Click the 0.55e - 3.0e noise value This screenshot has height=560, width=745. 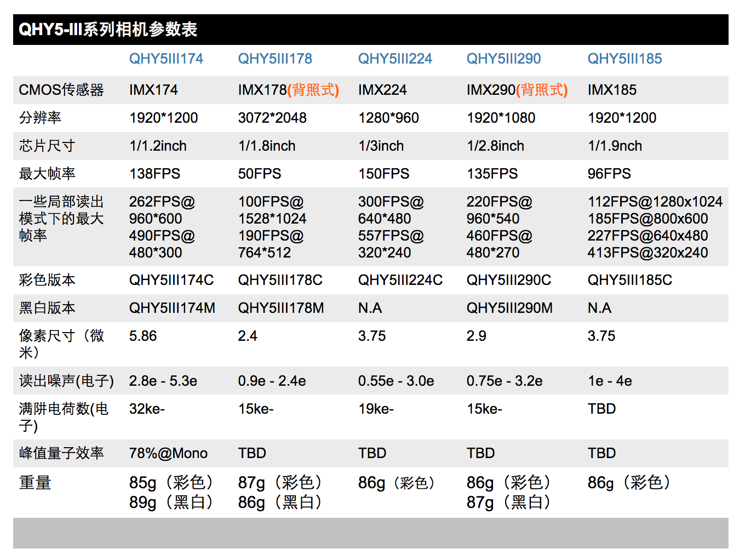click(396, 381)
